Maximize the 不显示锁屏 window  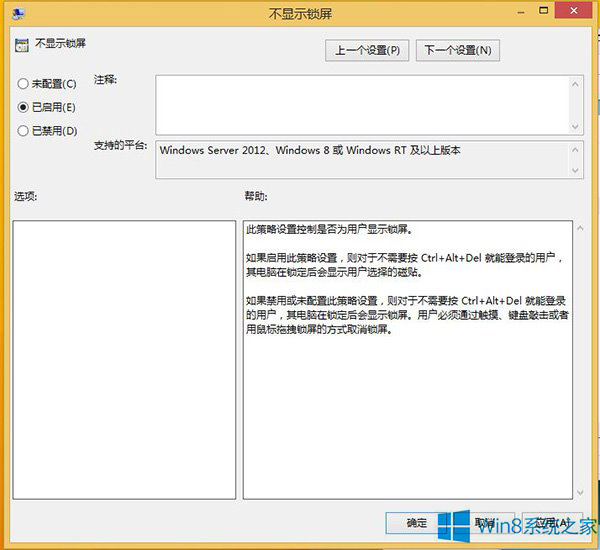click(x=543, y=11)
